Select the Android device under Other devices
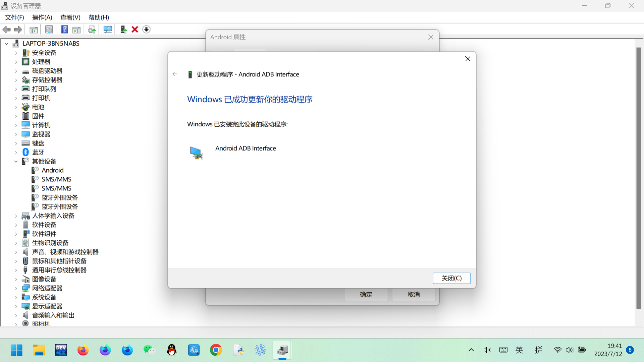The image size is (644, 362). pos(53,170)
